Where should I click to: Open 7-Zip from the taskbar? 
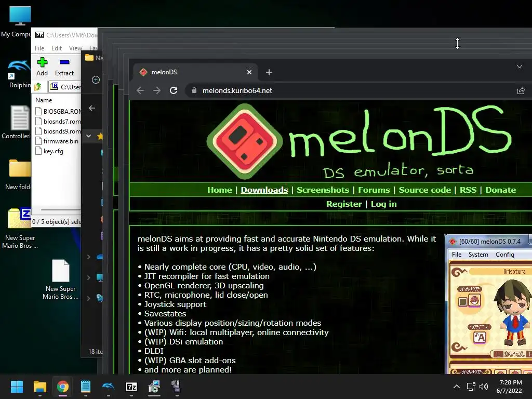[131, 387]
